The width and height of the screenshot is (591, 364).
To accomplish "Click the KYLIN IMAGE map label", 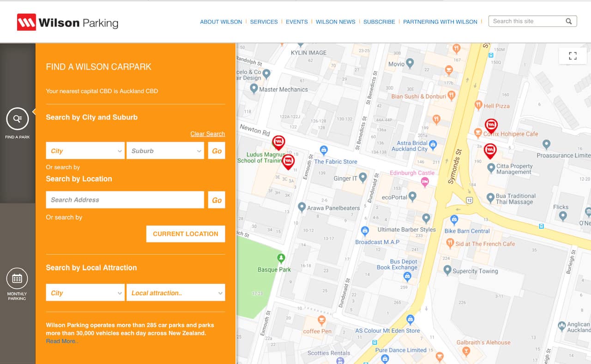I will coord(308,53).
